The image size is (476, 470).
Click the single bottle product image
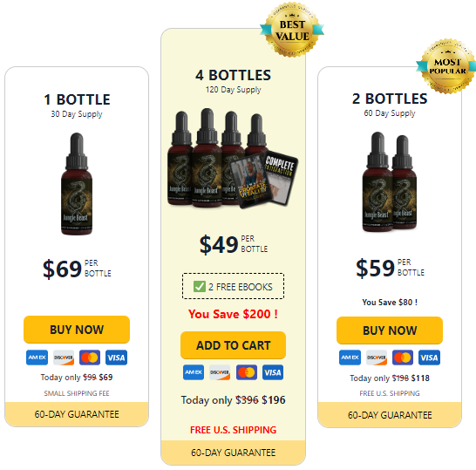click(x=77, y=184)
